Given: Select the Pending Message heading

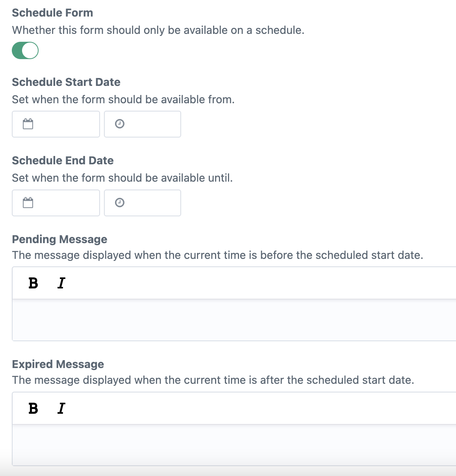Looking at the screenshot, I should click(59, 239).
